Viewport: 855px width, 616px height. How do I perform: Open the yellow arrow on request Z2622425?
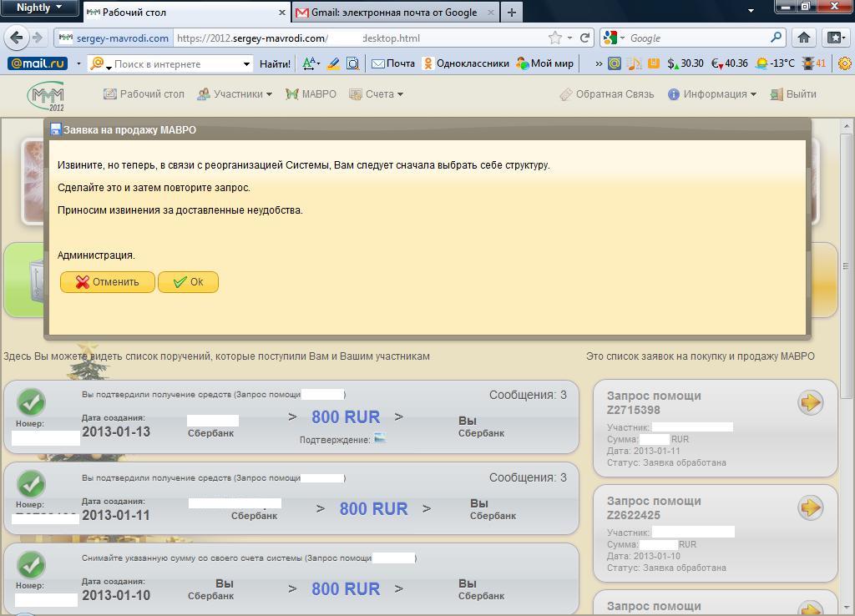[810, 508]
